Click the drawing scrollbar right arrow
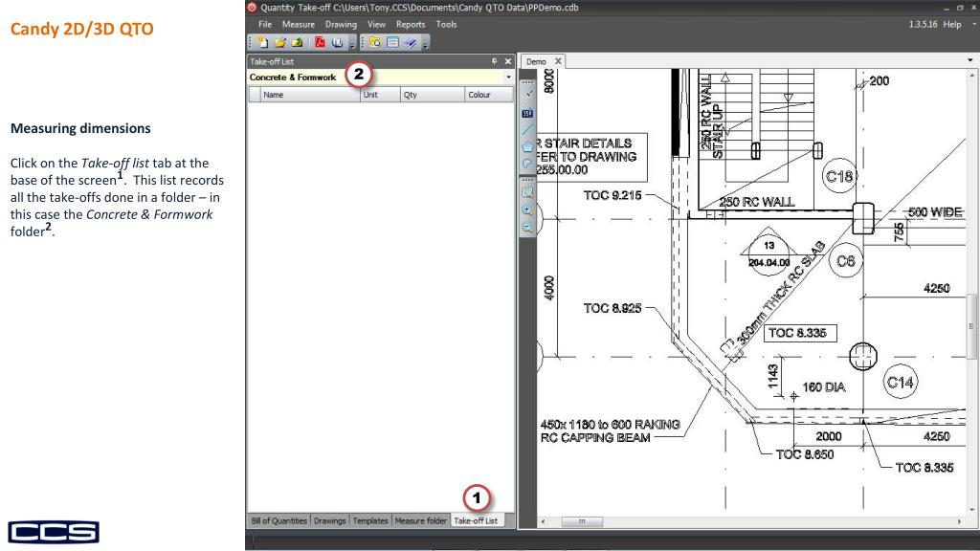 point(959,521)
